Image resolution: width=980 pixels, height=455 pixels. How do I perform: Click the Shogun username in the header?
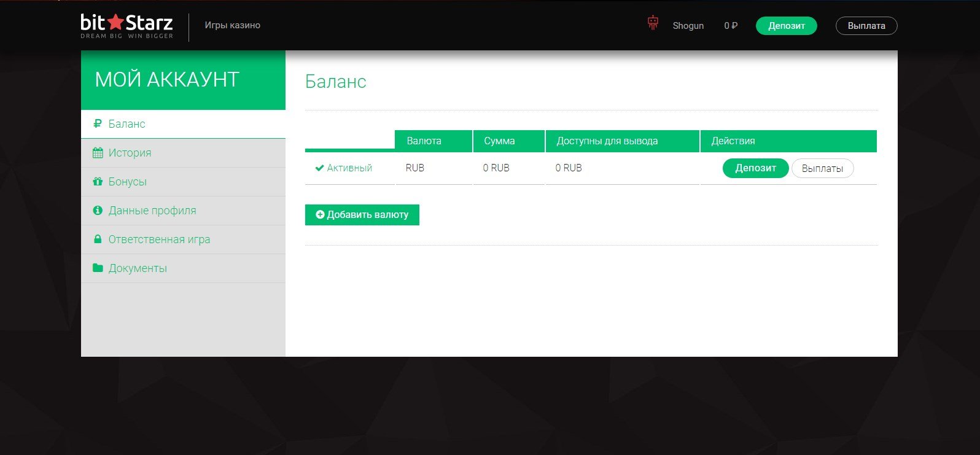(x=688, y=26)
